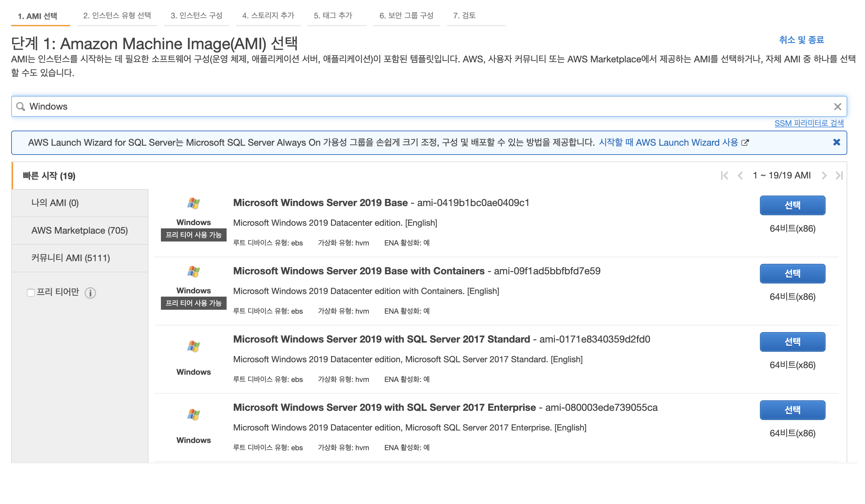Screen dimensions: 865x504
Task: Dismiss the AWS Launch Wizard banner
Action: point(837,142)
